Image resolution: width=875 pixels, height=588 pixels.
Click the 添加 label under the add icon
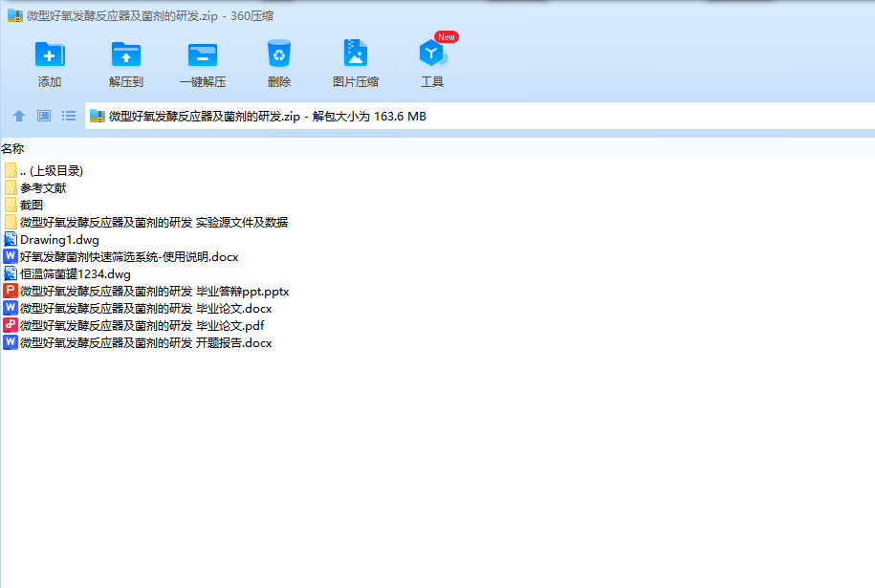point(50,82)
